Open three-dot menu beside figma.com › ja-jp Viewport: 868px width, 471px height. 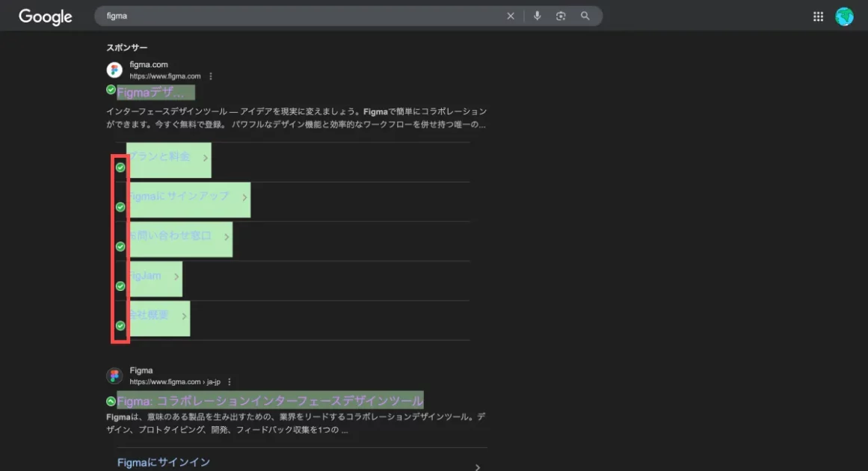pyautogui.click(x=230, y=381)
